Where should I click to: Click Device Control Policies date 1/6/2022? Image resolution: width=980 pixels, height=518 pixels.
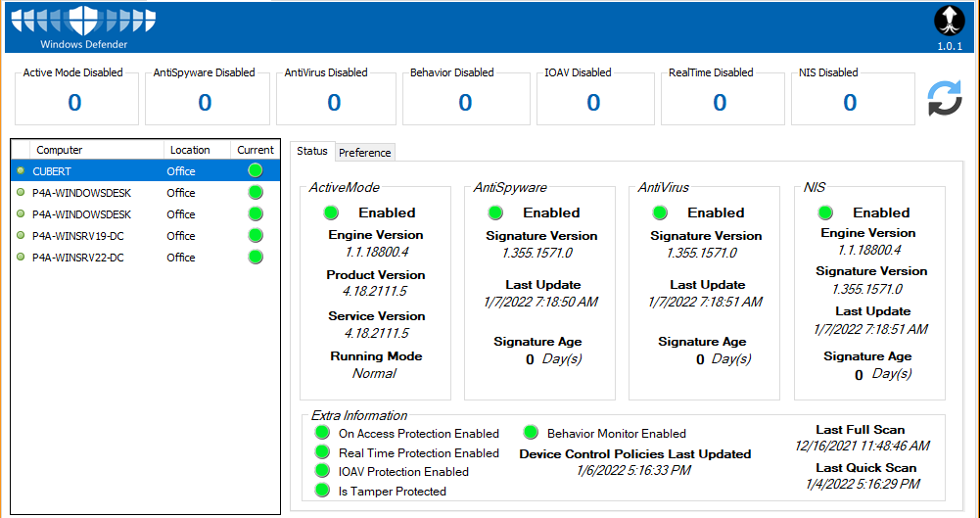pos(633,471)
